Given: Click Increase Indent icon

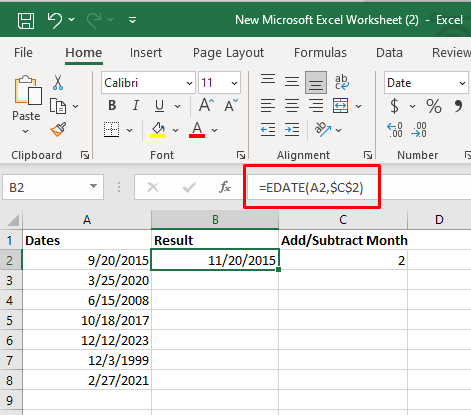Looking at the screenshot, I should point(292,130).
